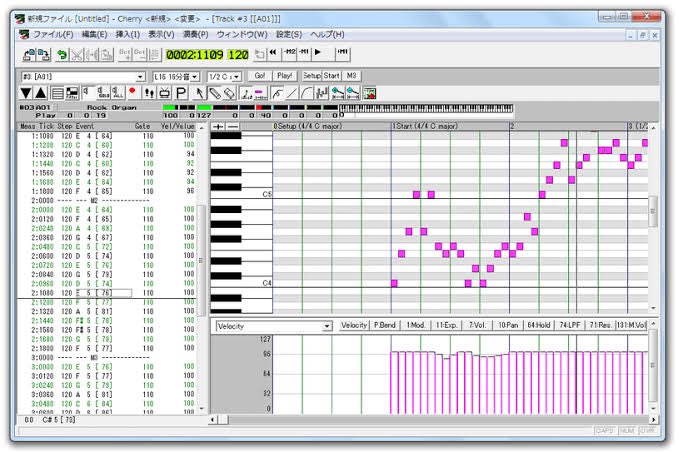Click the piano roll horizontal scrollbar thumb
The image size is (678, 452).
point(223,419)
